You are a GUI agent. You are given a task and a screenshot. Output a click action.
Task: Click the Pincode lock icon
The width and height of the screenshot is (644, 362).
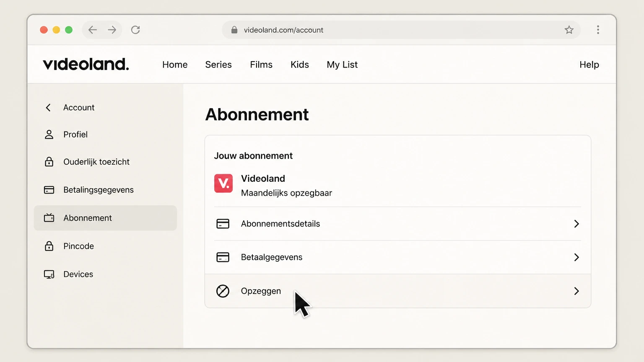coord(49,246)
